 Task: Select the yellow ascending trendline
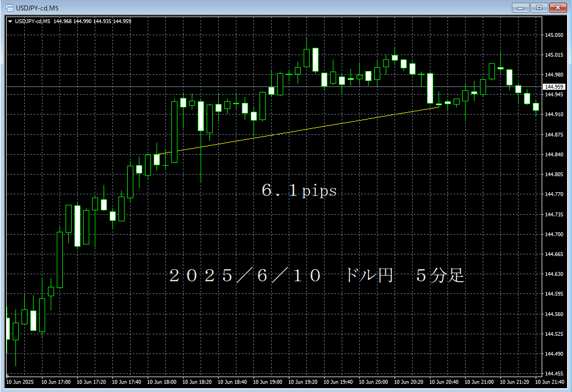[x=303, y=130]
